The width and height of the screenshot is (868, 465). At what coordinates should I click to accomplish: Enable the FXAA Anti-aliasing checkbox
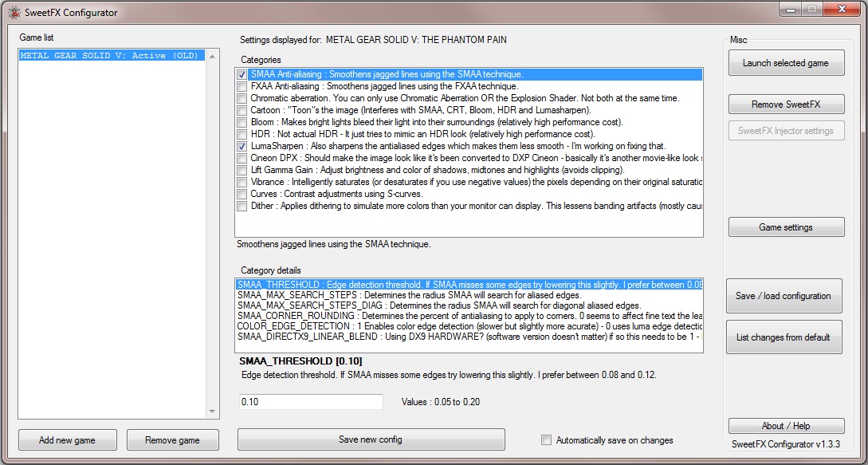242,86
